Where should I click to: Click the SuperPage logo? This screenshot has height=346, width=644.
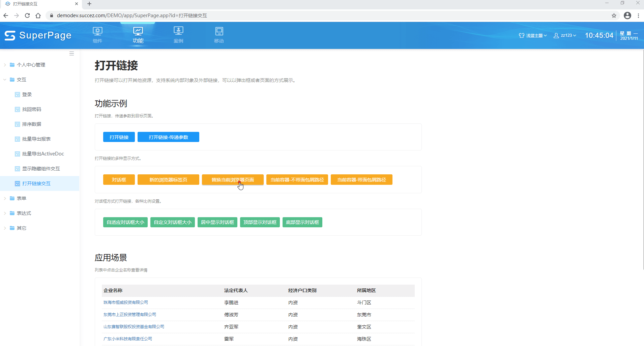pyautogui.click(x=38, y=35)
